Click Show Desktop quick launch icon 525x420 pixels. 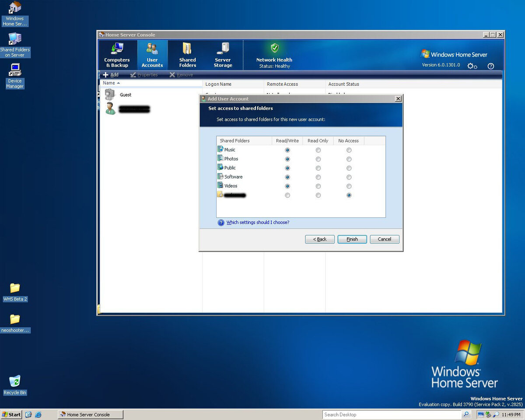[29, 414]
